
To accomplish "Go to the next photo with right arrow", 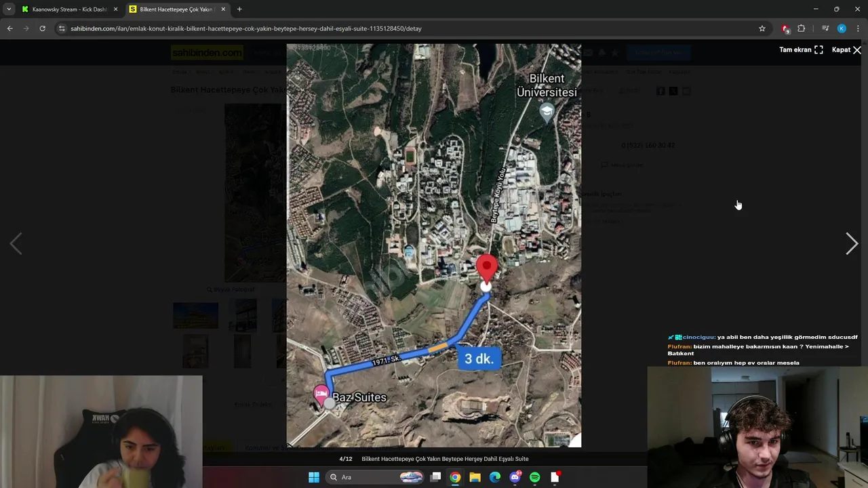I will tap(852, 244).
